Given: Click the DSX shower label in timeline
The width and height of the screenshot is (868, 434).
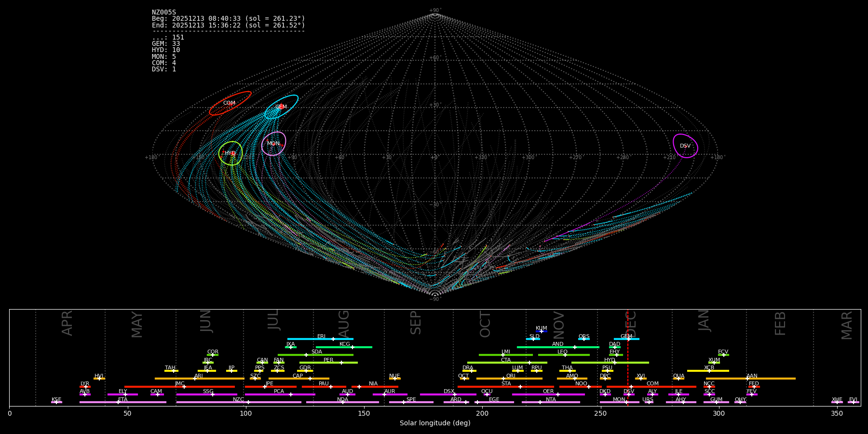Looking at the screenshot, I should (449, 392).
